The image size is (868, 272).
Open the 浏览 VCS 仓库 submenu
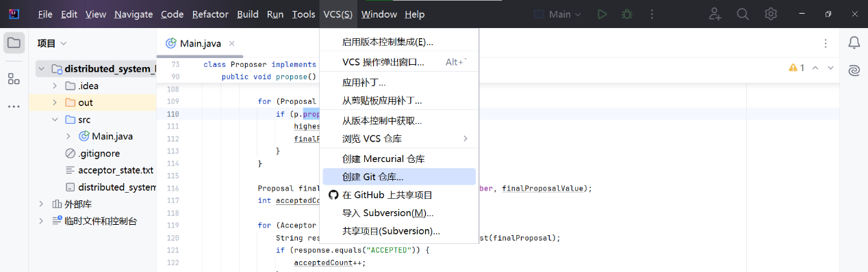point(399,138)
